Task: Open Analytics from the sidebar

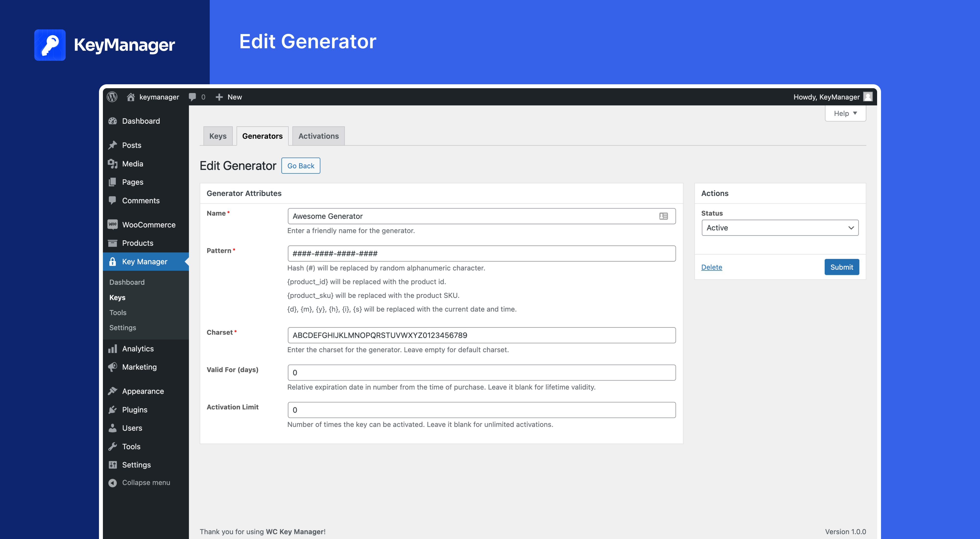Action: 138,348
